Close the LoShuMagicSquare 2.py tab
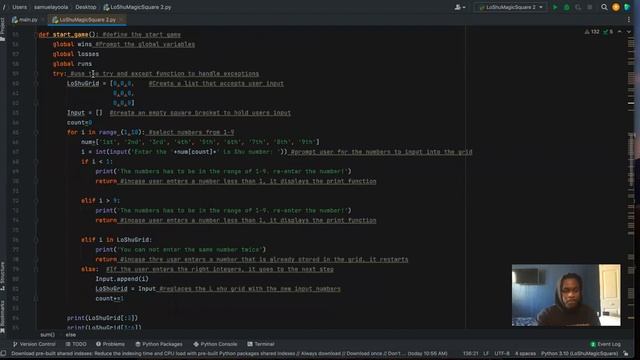The width and height of the screenshot is (640, 360). click(121, 20)
